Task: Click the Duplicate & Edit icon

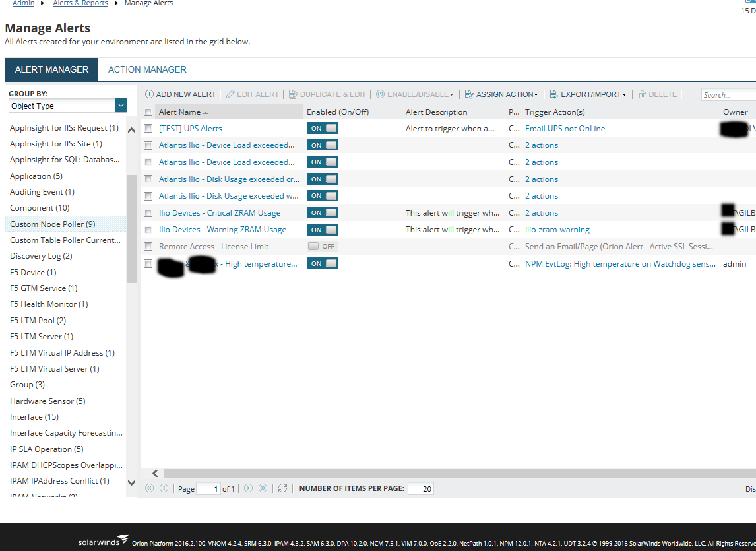Action: tap(293, 94)
